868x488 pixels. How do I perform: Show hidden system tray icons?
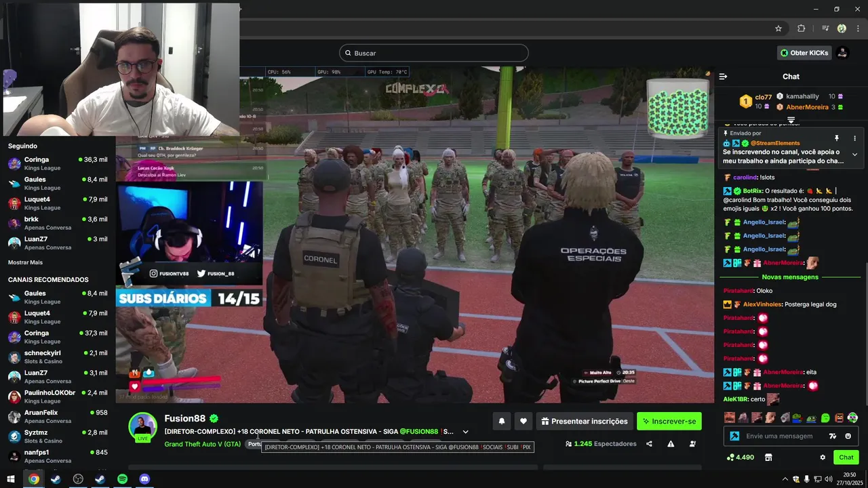(x=785, y=479)
